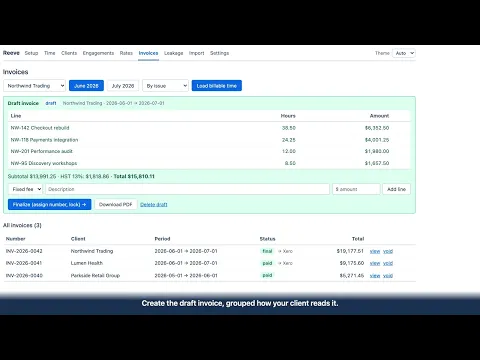Open the Leakage tab
This screenshot has width=480, height=360.
click(x=174, y=53)
